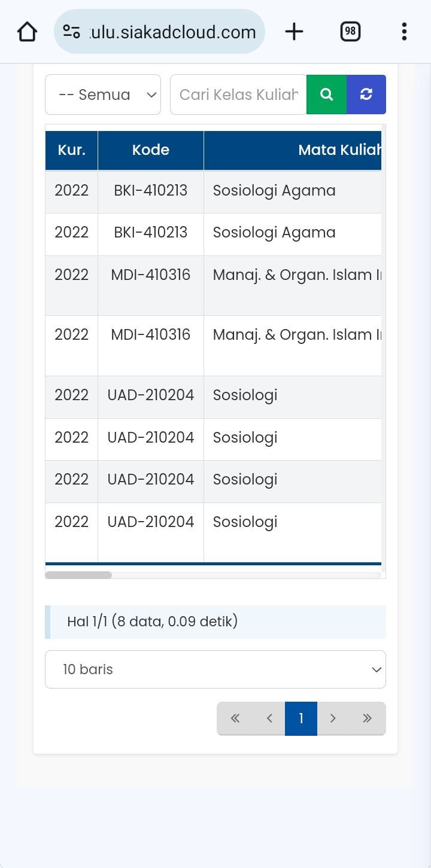Screen dimensions: 431x868
Task: Click the table's horizontal scrollbar thumb
Action: (78, 575)
